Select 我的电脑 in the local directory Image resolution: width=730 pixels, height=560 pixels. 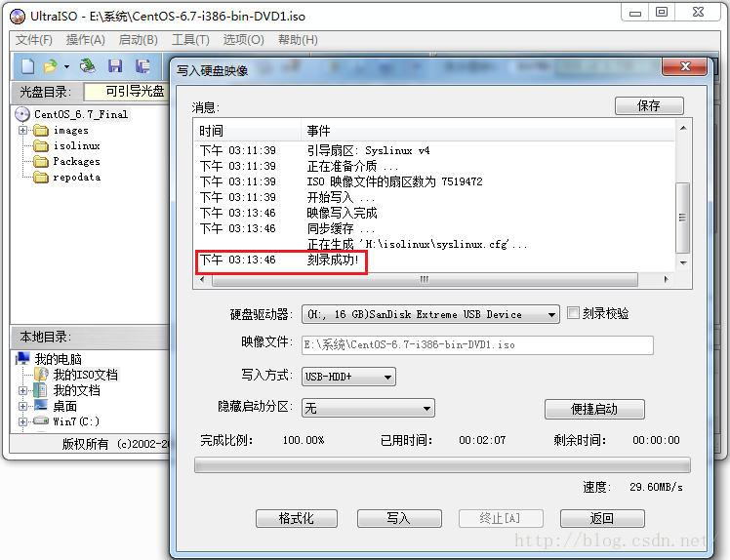pos(58,359)
